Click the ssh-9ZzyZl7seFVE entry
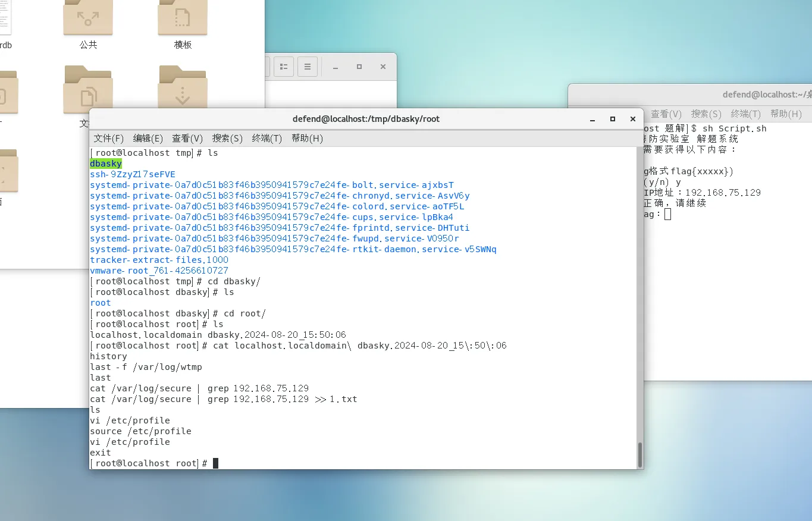 click(133, 174)
